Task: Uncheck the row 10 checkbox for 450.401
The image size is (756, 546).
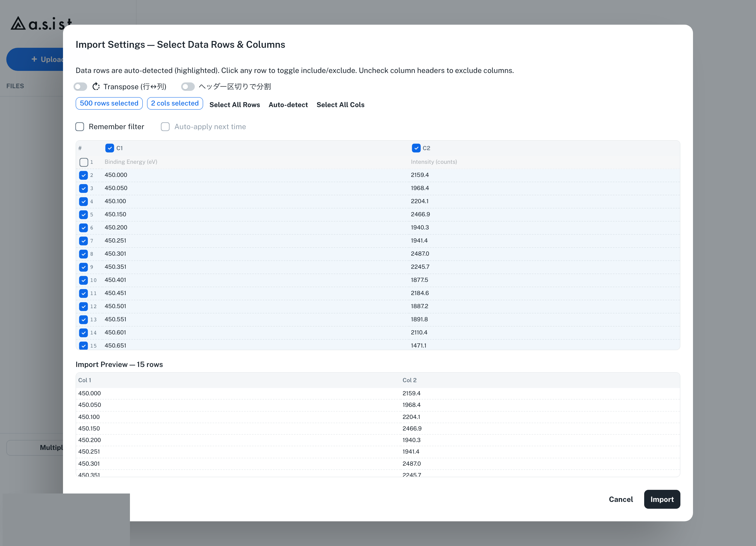Action: click(83, 280)
